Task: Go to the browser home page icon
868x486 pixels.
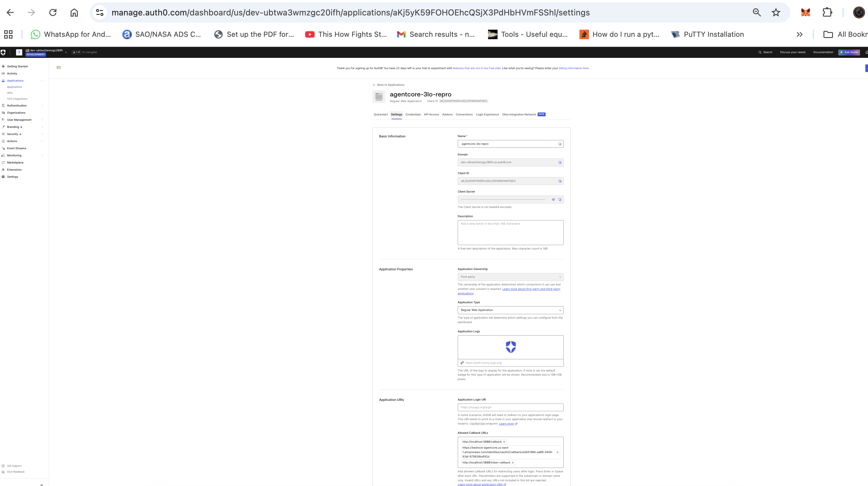Action: [74, 12]
